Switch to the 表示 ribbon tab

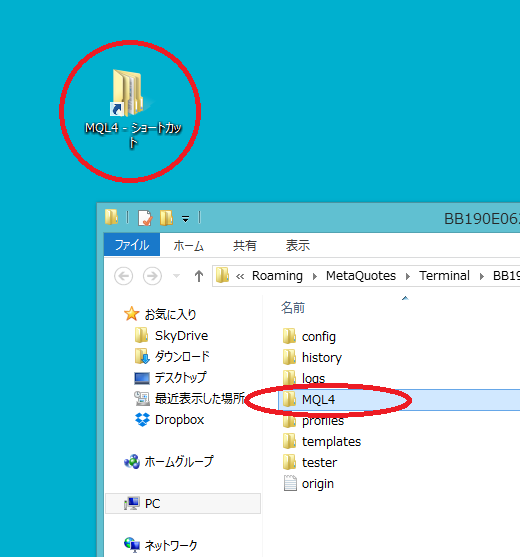click(x=298, y=245)
